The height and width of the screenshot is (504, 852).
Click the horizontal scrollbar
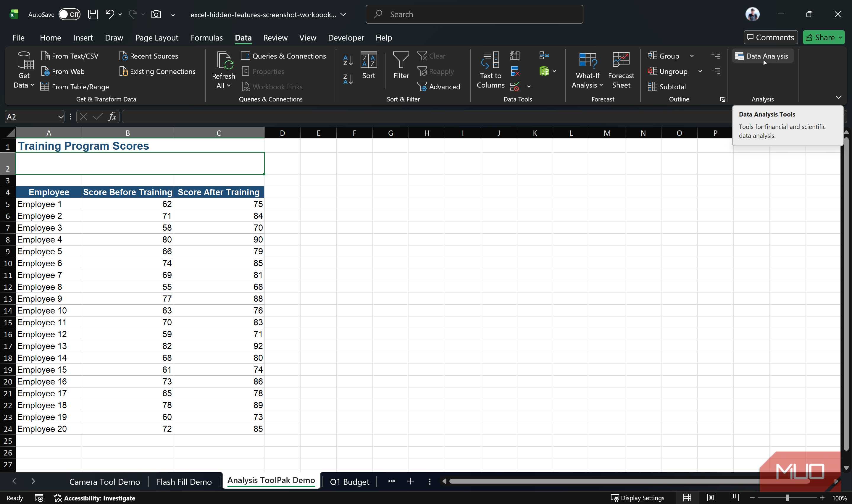pyautogui.click(x=629, y=481)
